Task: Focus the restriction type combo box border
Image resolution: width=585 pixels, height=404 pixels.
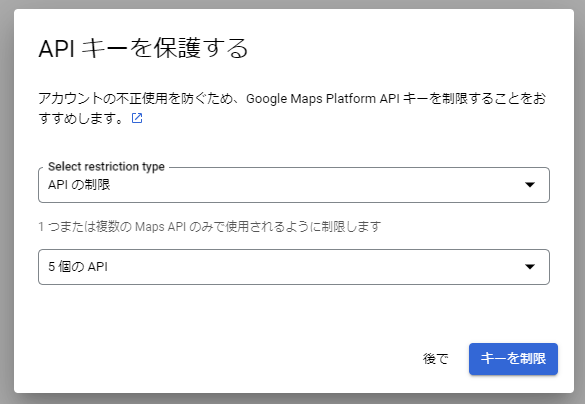Action: pos(294,185)
